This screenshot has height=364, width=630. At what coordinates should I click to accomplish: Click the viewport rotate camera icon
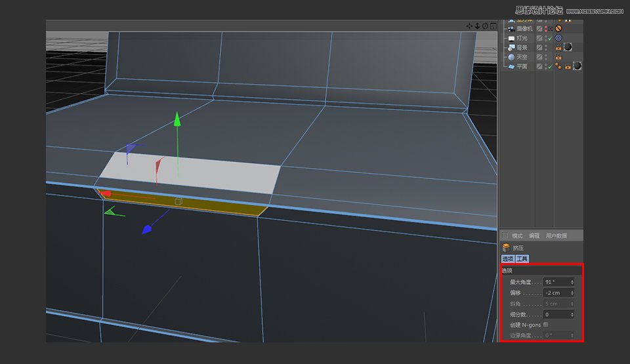(x=485, y=26)
